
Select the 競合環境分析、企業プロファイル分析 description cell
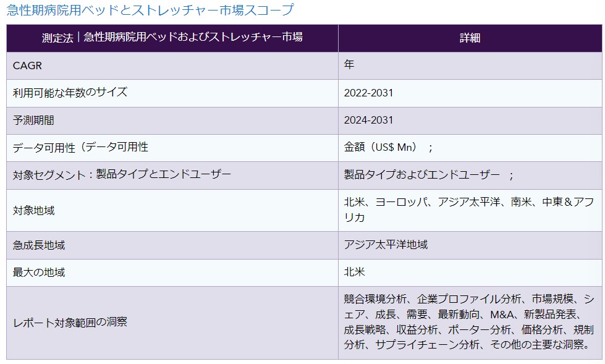(470, 323)
